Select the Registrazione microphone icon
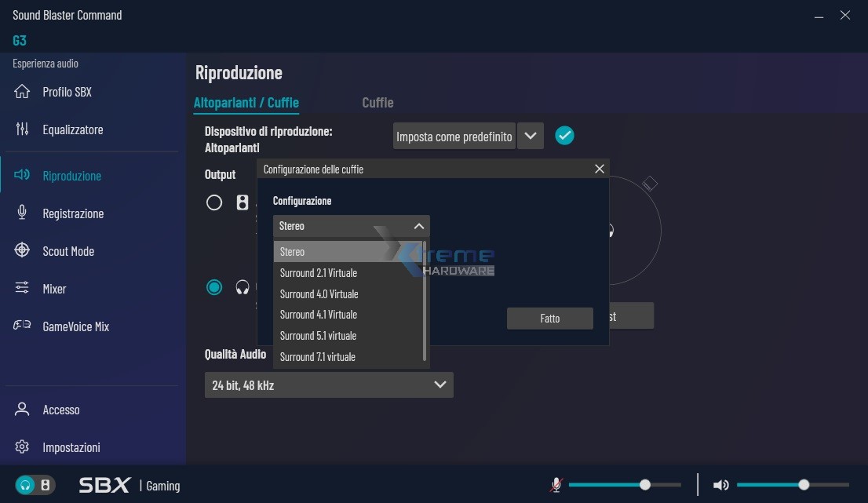The height and width of the screenshot is (503, 868). click(22, 213)
